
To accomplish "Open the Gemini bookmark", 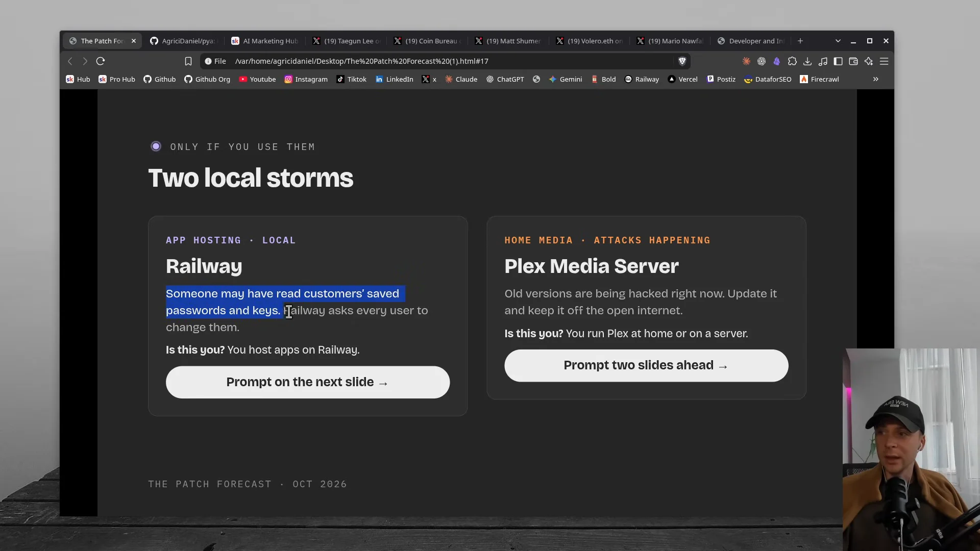I will (566, 79).
